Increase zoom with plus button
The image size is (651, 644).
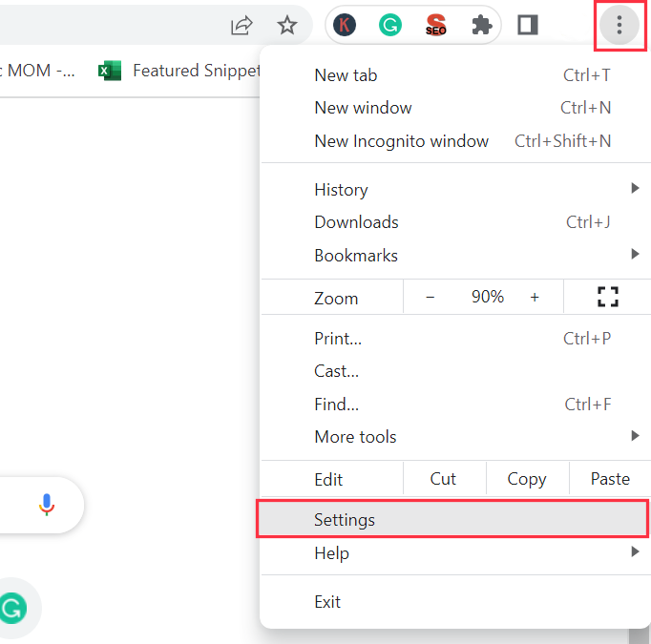[535, 297]
